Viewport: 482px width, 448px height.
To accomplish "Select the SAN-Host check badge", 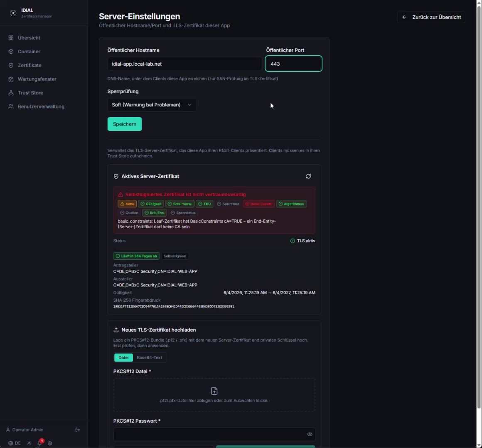I will 228,204.
